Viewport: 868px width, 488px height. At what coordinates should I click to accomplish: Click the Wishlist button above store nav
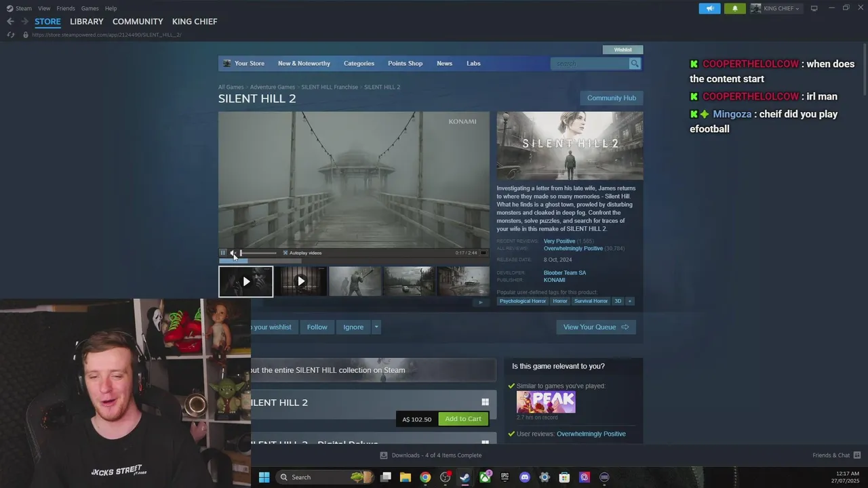pos(623,49)
